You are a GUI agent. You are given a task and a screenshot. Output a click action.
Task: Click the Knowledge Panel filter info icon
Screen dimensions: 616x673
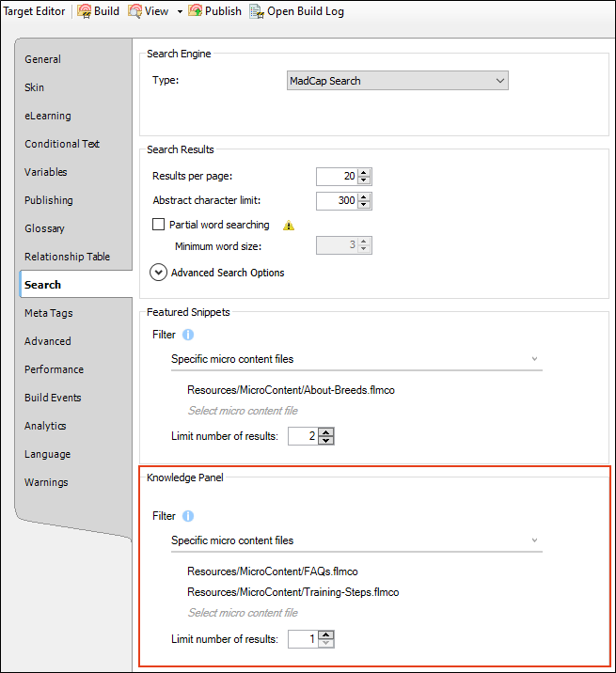click(x=188, y=516)
